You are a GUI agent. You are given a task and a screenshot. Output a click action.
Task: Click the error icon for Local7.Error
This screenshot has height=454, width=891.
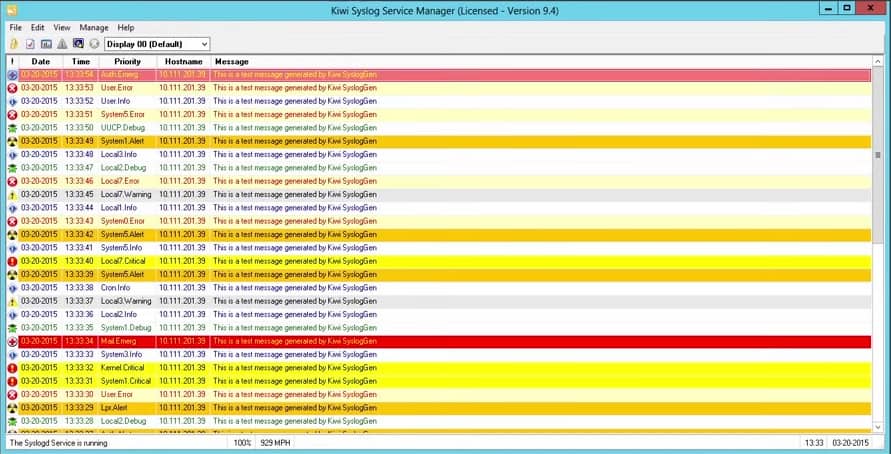(13, 181)
